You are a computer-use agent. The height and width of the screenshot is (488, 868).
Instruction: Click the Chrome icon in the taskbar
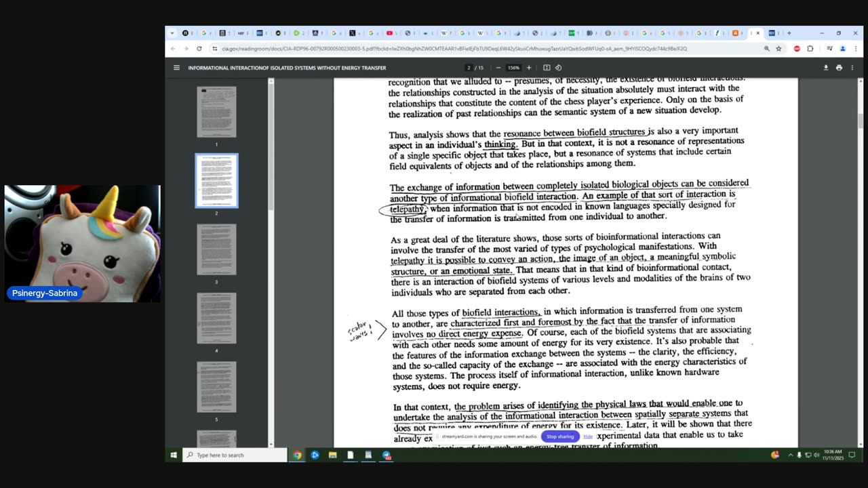click(x=297, y=455)
